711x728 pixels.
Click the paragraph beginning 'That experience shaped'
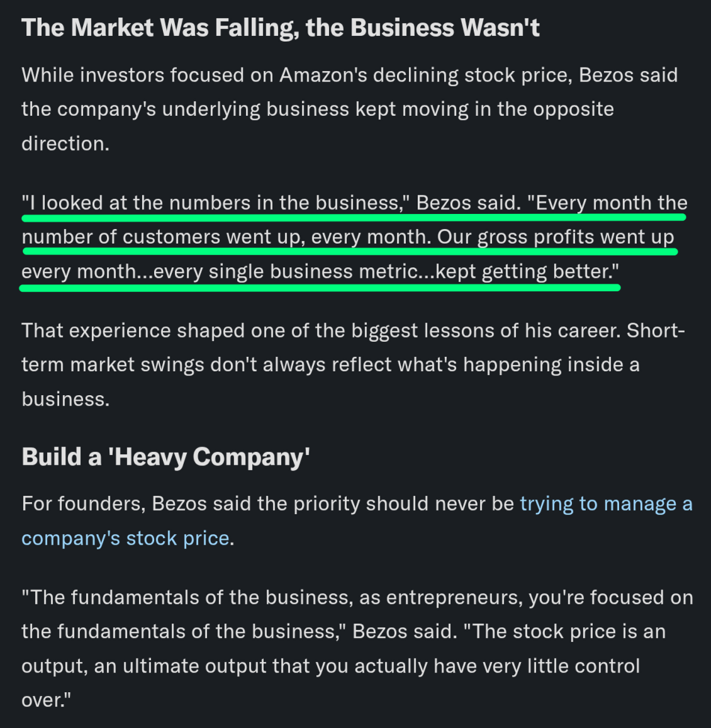click(x=353, y=364)
